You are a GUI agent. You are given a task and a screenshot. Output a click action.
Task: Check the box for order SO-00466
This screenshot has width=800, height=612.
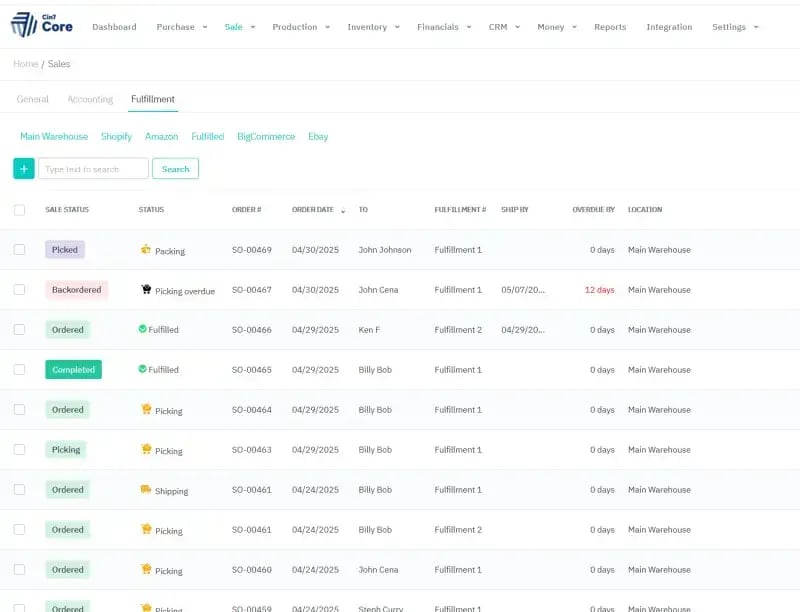click(19, 329)
